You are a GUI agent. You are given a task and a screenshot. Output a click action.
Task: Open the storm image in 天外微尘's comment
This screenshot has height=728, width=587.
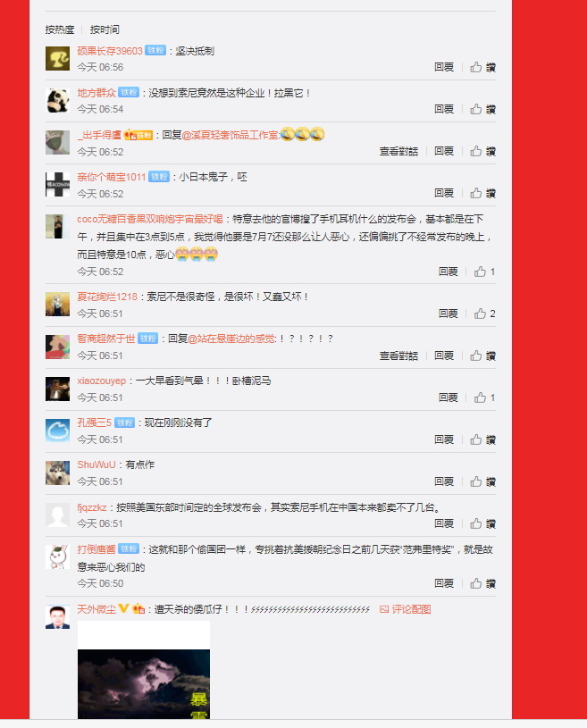(144, 670)
